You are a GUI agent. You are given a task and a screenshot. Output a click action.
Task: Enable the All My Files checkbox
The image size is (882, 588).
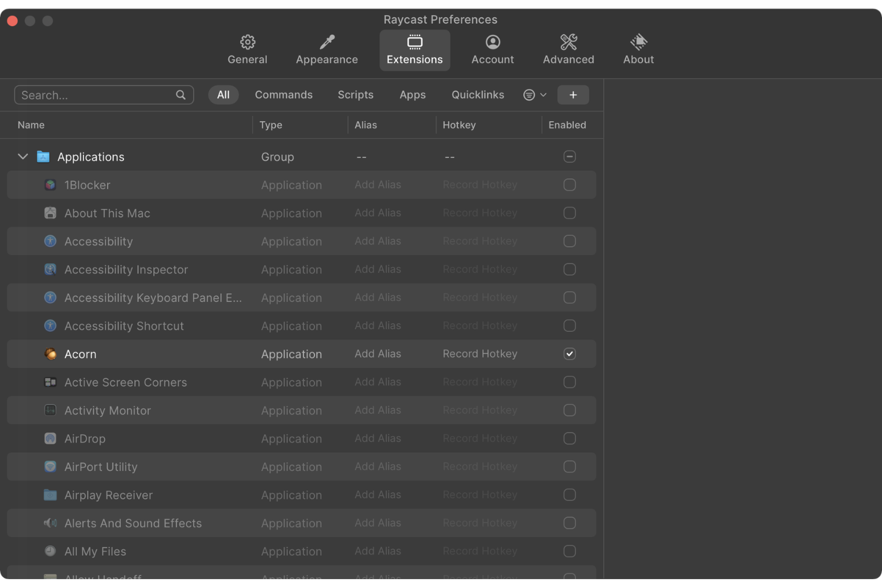click(570, 551)
